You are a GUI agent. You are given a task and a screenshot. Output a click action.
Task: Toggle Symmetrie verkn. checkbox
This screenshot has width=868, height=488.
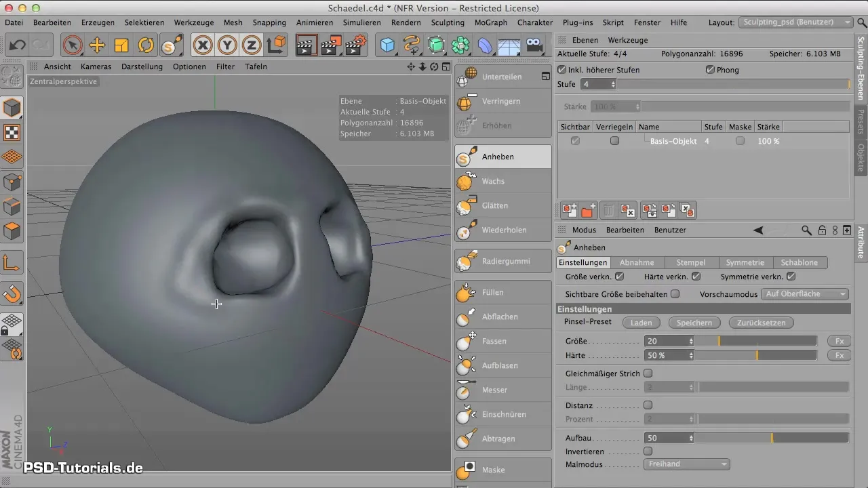[x=791, y=277]
